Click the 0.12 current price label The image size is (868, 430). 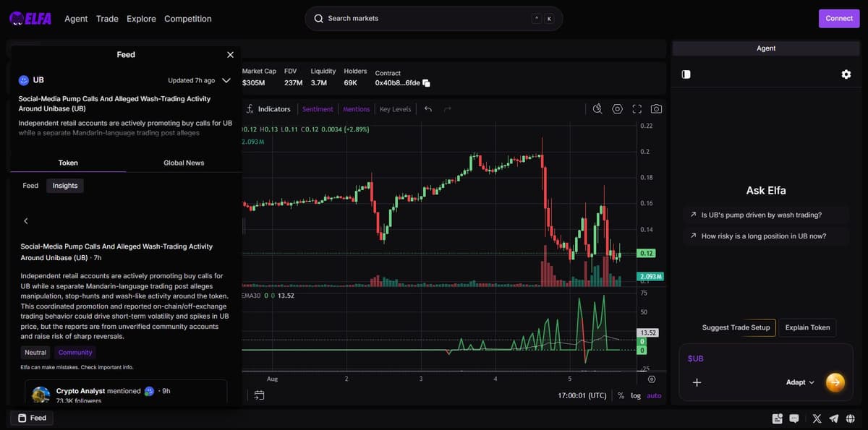click(x=646, y=254)
